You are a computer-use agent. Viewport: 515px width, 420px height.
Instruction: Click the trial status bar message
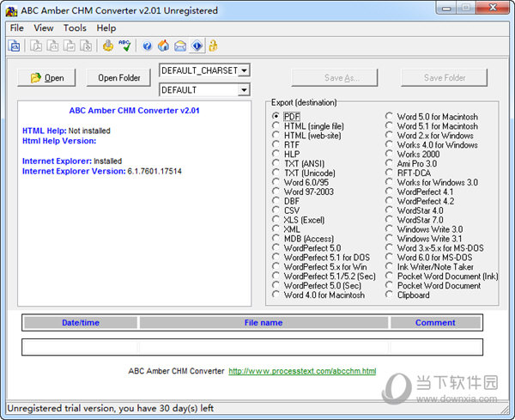[x=111, y=408]
